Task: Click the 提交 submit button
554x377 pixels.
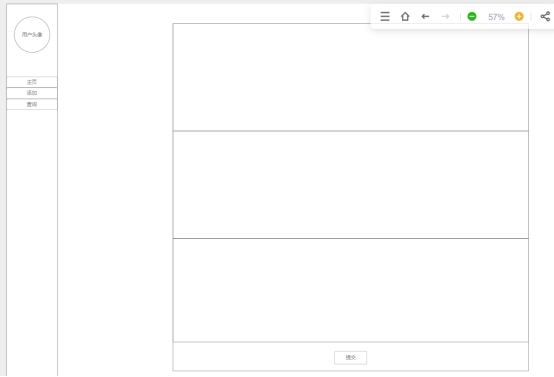Action: (x=350, y=358)
